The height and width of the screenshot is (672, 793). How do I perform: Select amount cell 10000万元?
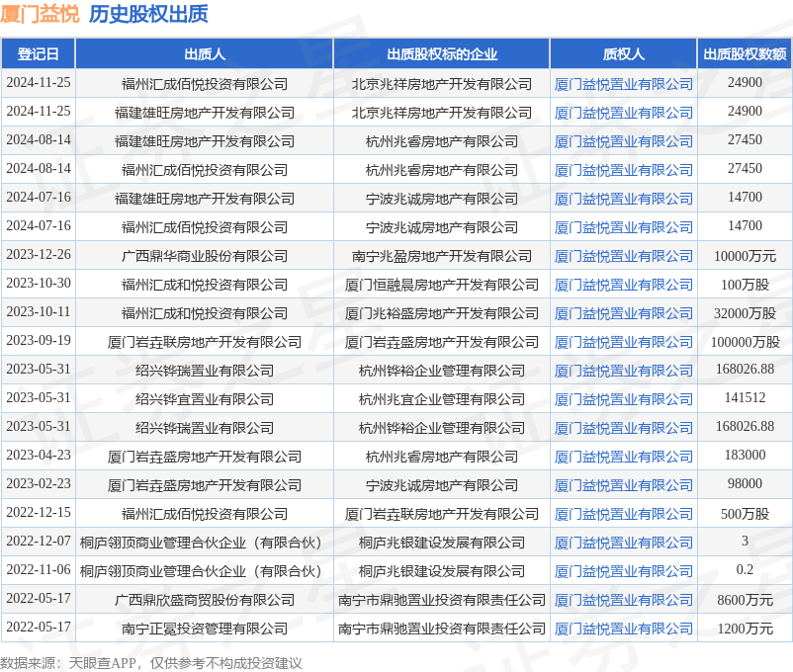point(745,256)
